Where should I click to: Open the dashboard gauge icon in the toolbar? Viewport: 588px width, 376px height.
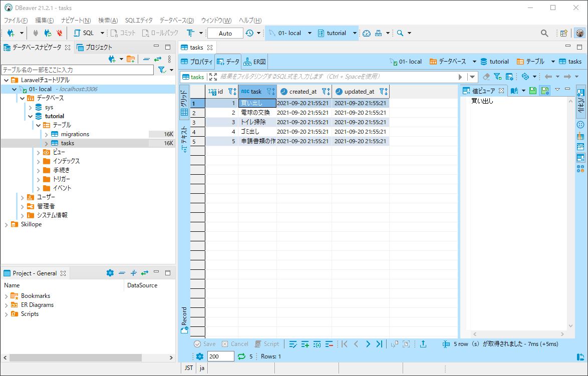(x=367, y=33)
